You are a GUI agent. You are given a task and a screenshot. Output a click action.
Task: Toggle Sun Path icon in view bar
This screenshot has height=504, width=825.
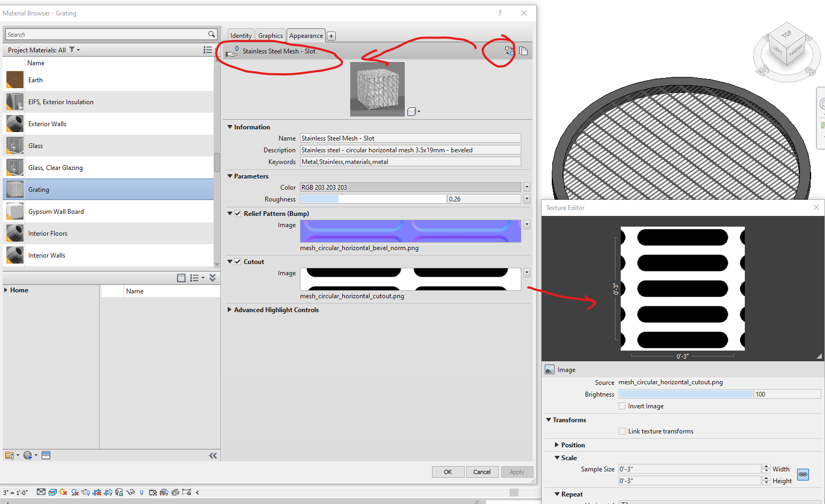tap(64, 492)
